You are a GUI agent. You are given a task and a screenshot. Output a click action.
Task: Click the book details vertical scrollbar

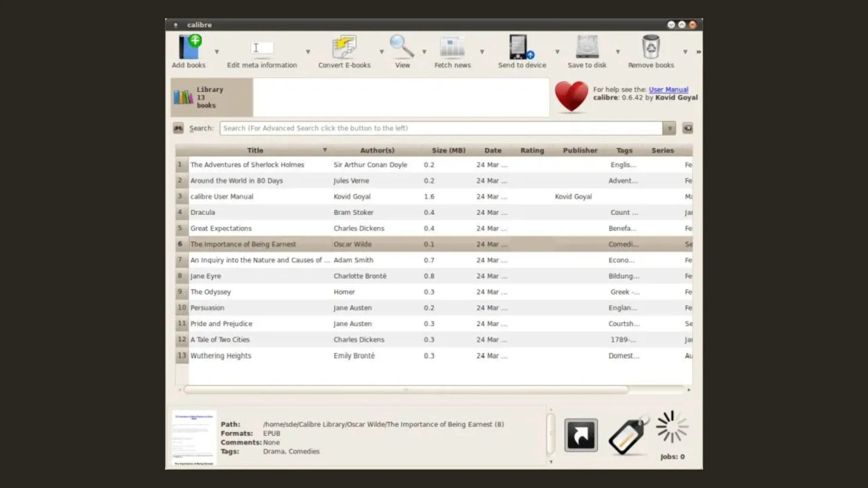tap(551, 434)
